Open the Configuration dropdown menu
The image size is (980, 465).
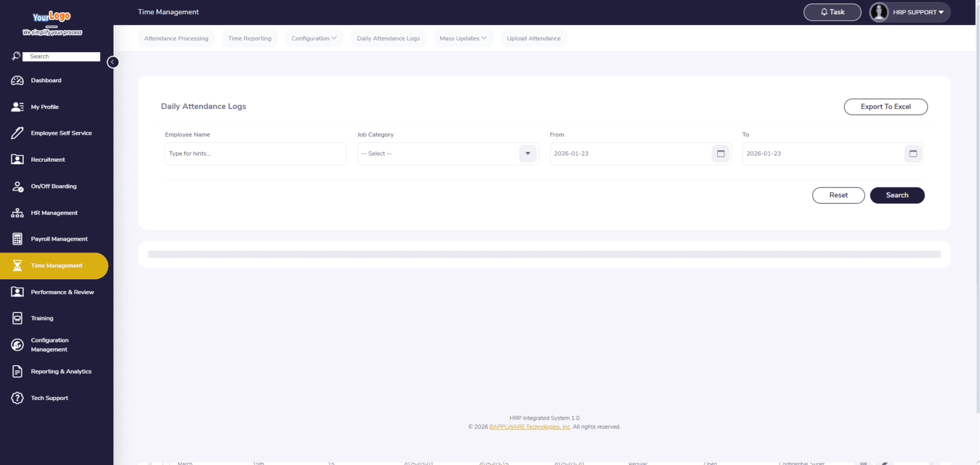tap(314, 39)
